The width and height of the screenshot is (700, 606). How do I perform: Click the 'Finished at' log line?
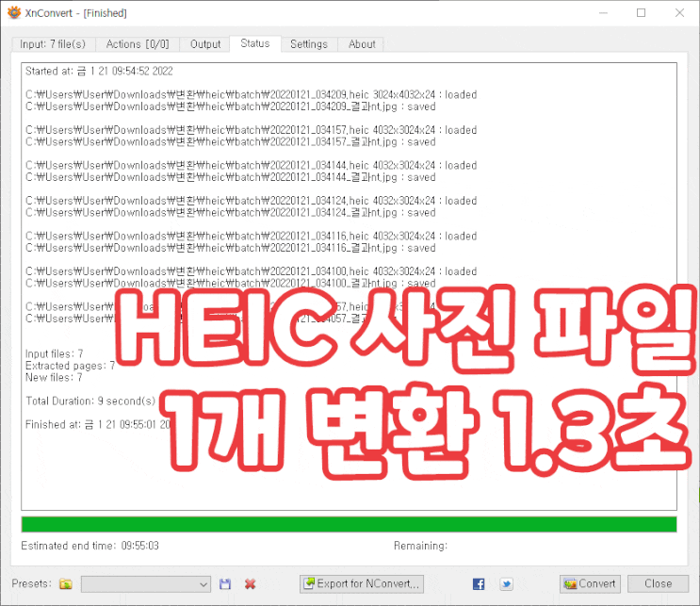click(x=98, y=424)
